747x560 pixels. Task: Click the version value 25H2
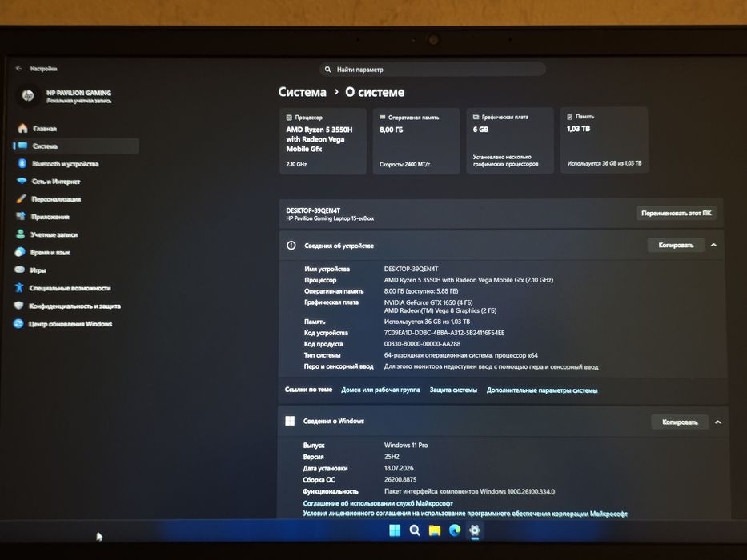[392, 456]
